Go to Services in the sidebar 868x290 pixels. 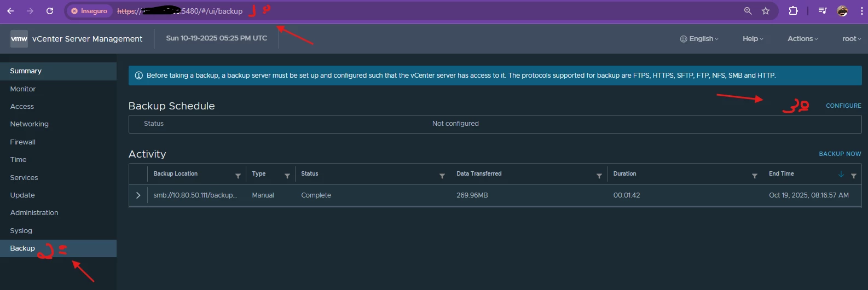click(x=58, y=177)
